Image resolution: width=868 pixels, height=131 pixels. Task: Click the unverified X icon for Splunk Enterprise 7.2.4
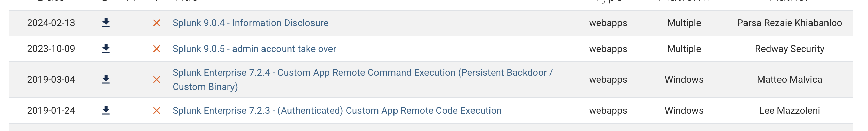tap(157, 80)
